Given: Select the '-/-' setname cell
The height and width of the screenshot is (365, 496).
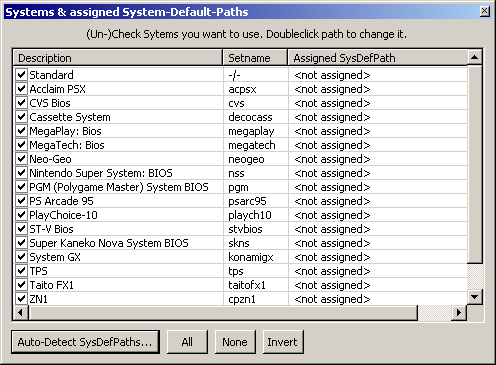Looking at the screenshot, I should [234, 75].
